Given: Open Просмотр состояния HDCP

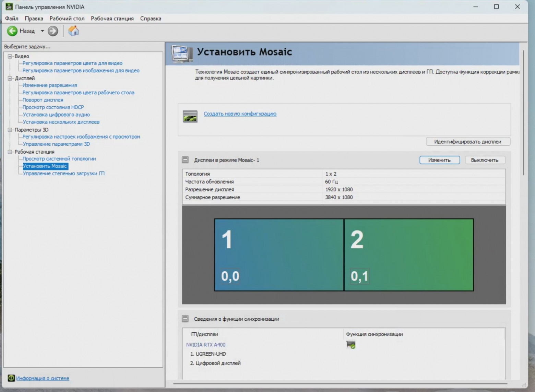Looking at the screenshot, I should 53,107.
